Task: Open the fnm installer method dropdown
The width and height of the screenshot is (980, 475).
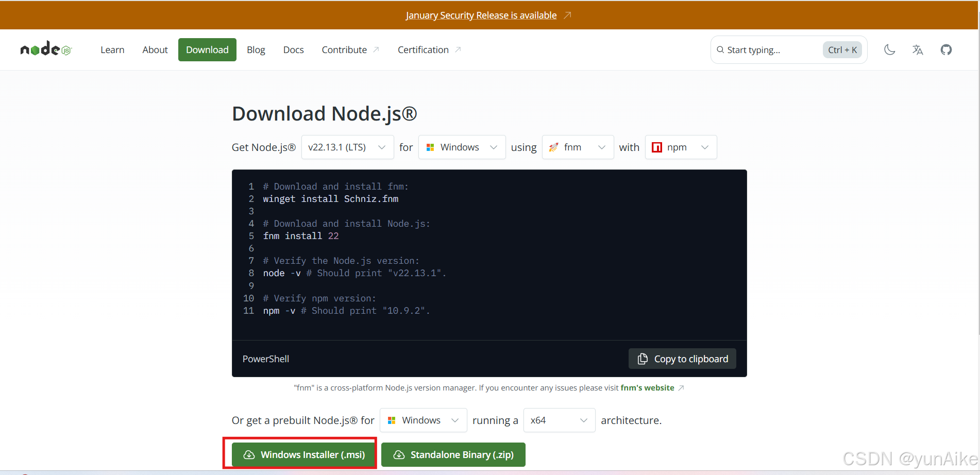Action: point(578,147)
